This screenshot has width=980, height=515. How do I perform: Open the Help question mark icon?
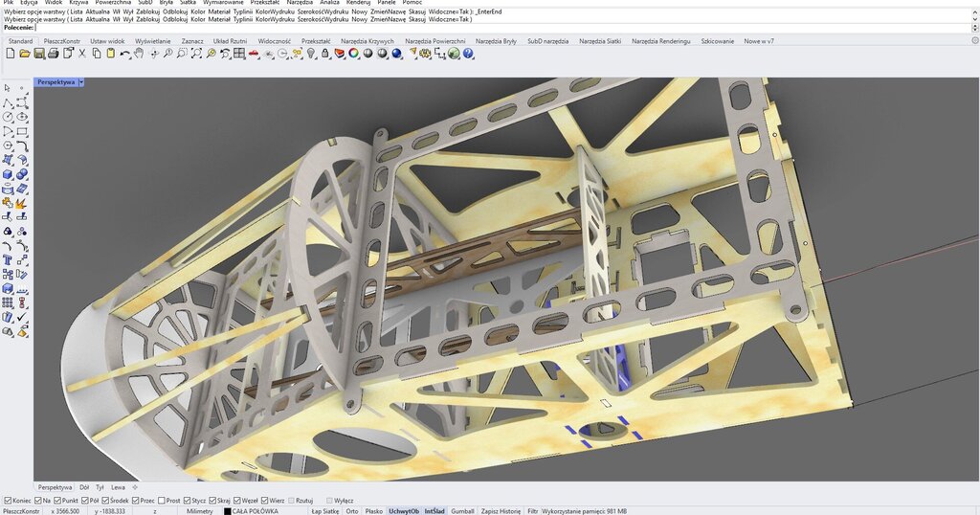click(469, 54)
